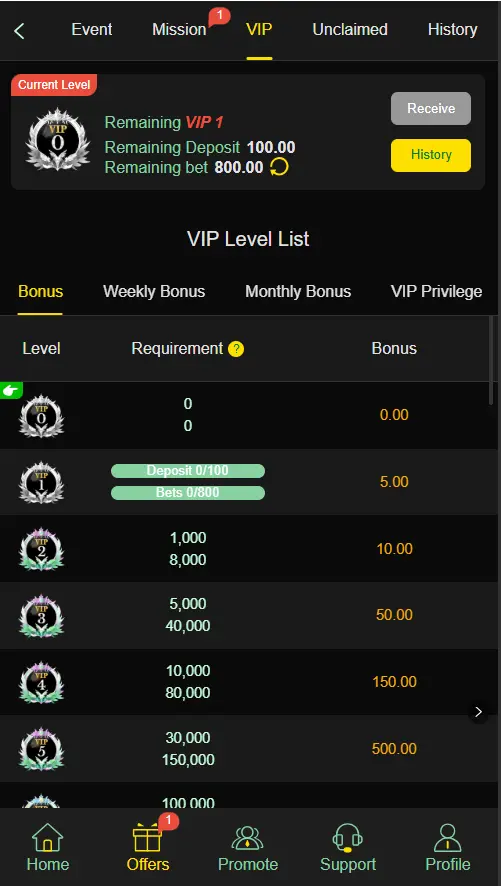This screenshot has height=886, width=501.
Task: Click the refresh icon beside Remaining bet
Action: [278, 167]
